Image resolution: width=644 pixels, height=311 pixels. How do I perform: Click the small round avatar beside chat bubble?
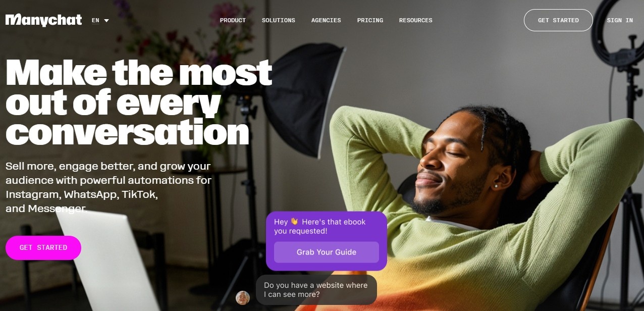click(243, 298)
